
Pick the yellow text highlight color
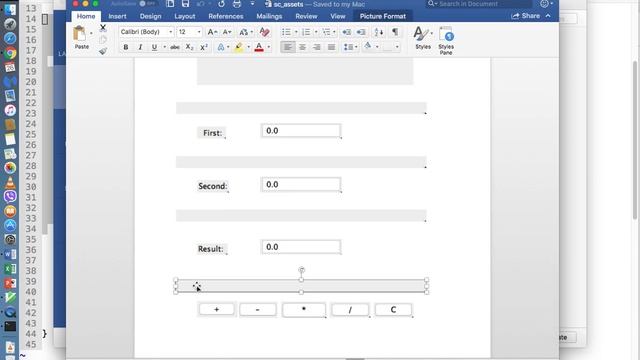click(x=239, y=47)
